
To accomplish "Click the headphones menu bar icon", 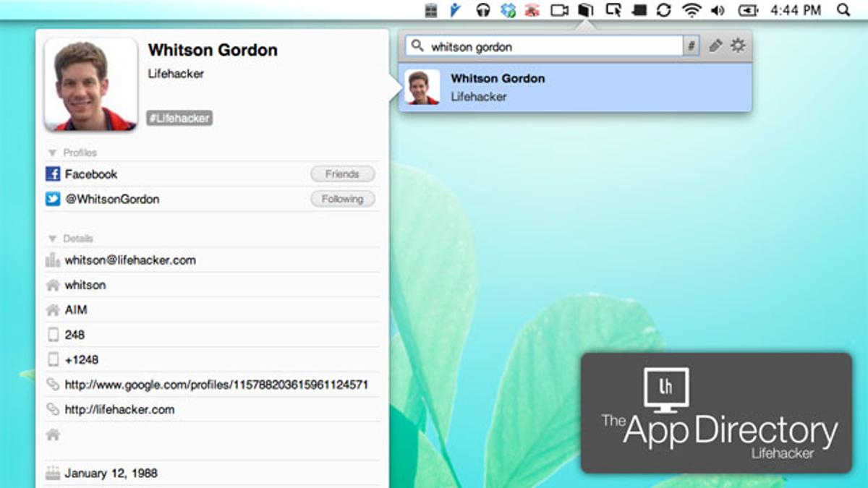I will 482,10.
